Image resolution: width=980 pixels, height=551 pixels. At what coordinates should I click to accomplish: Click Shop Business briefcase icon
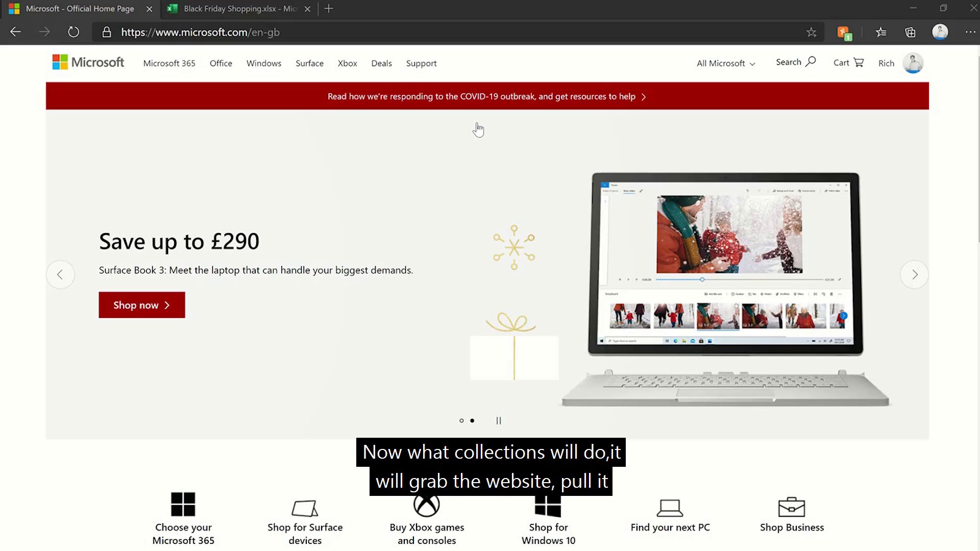click(x=792, y=507)
